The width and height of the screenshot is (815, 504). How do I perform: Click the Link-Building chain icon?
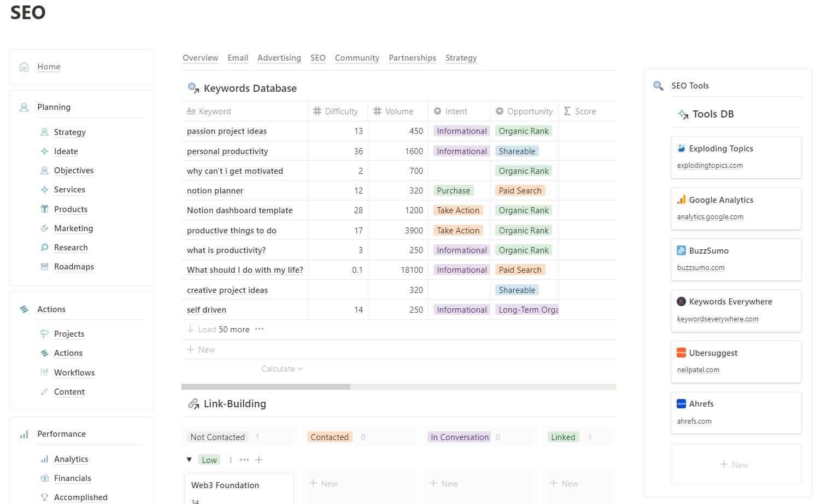[194, 404]
